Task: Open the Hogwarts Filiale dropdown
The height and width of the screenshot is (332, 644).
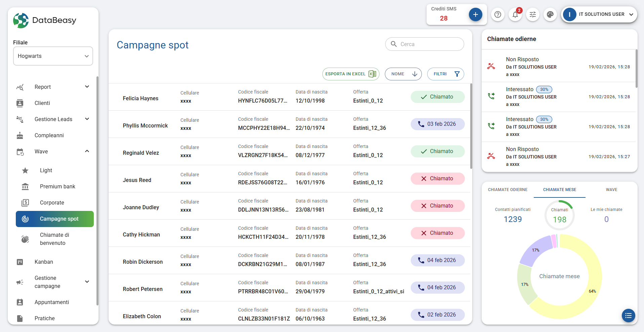Action: click(53, 56)
